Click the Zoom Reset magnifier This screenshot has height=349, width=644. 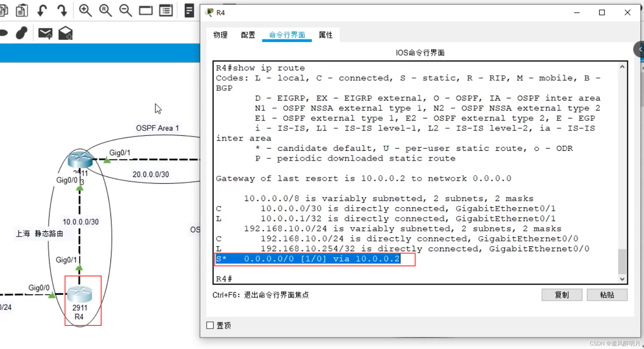coord(105,11)
